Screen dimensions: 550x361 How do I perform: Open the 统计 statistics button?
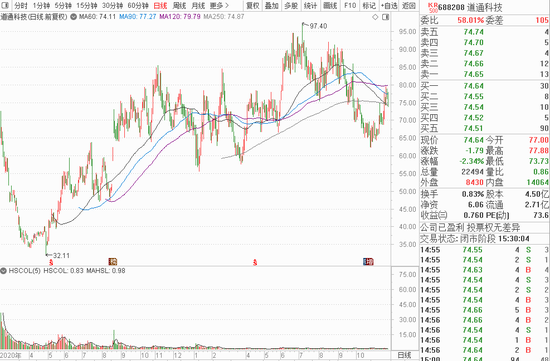[x=310, y=6]
